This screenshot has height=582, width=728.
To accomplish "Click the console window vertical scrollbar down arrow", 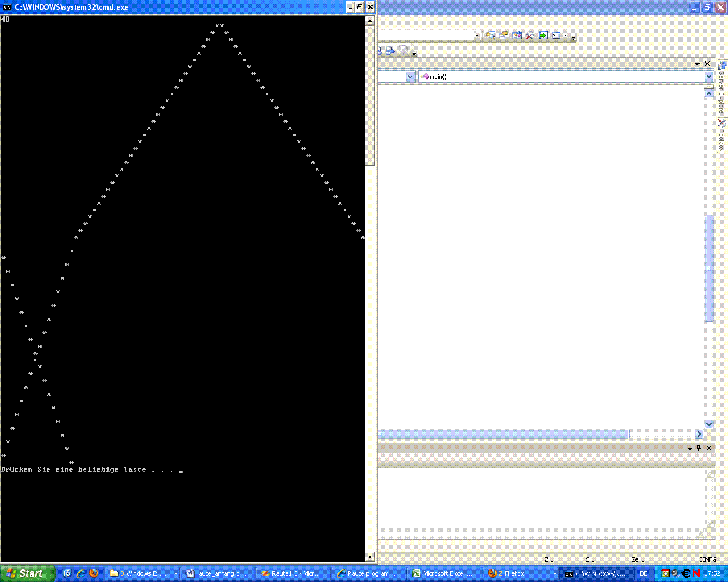I will (x=370, y=557).
